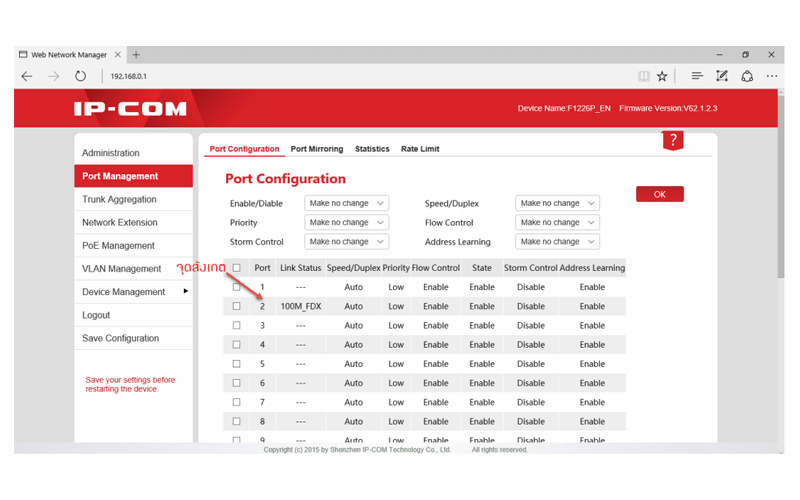Open the Speed/Duplex dropdown

pyautogui.click(x=557, y=203)
